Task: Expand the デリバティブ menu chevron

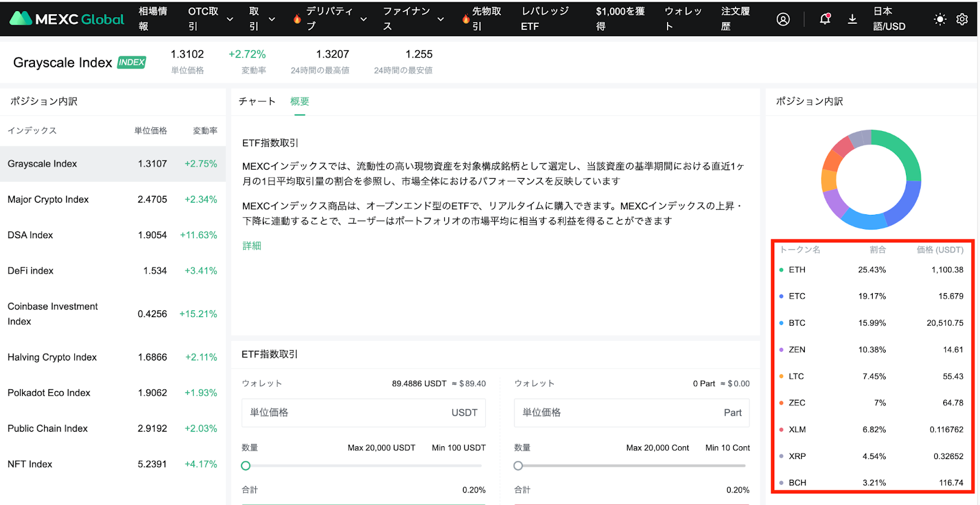Action: 363,19
